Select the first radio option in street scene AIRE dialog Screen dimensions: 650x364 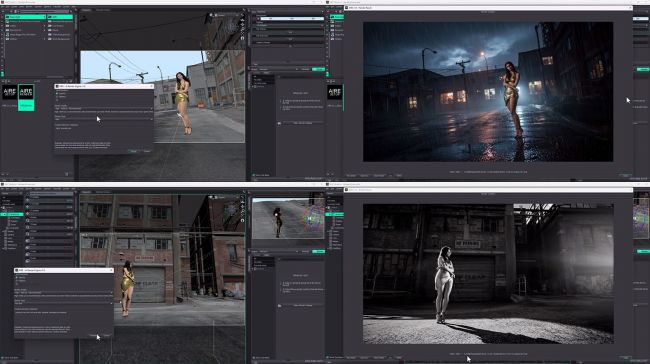(x=57, y=93)
